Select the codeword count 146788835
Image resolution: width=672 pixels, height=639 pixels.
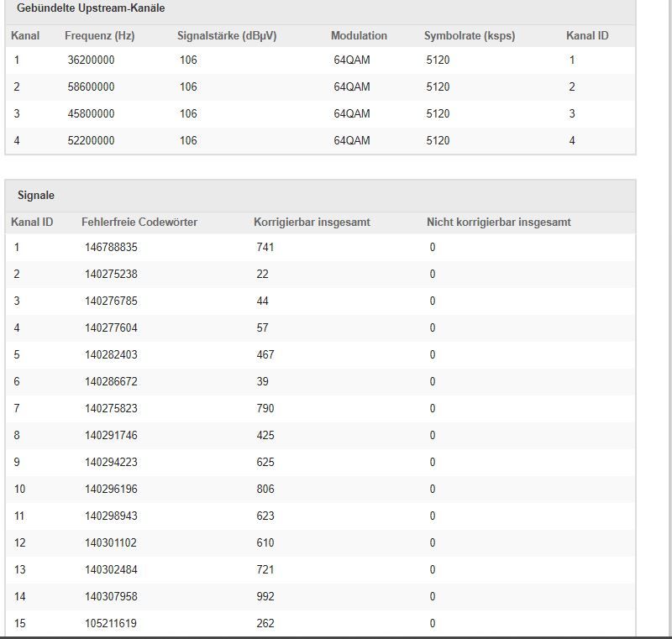[x=111, y=248]
